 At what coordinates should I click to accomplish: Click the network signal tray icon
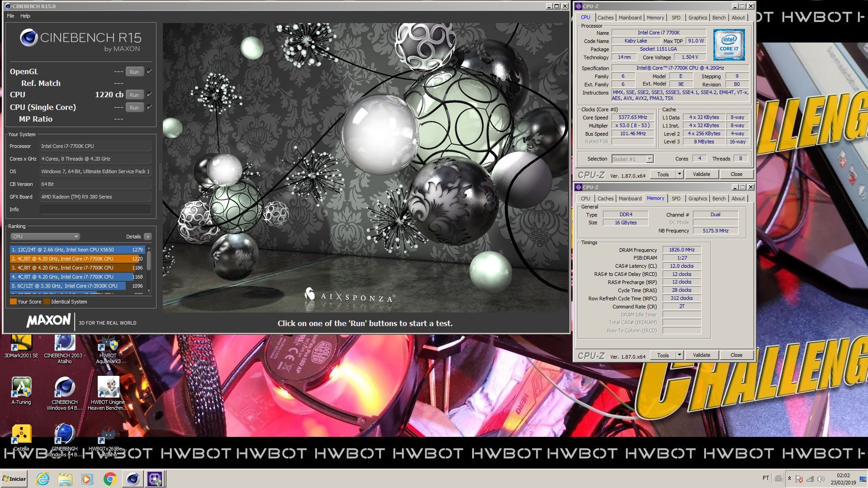click(x=810, y=479)
